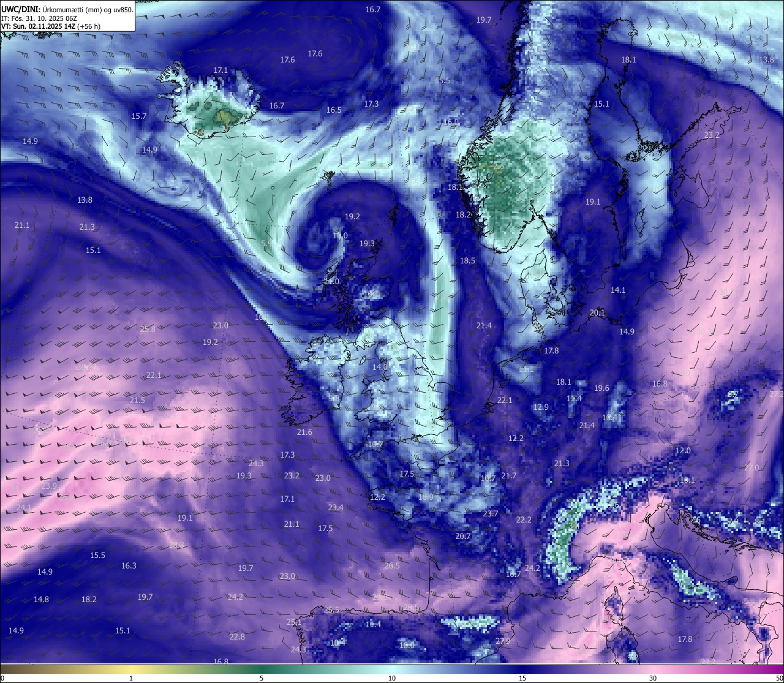The height and width of the screenshot is (683, 784).
Task: Click the colour scale tick label 50
Action: 778,678
